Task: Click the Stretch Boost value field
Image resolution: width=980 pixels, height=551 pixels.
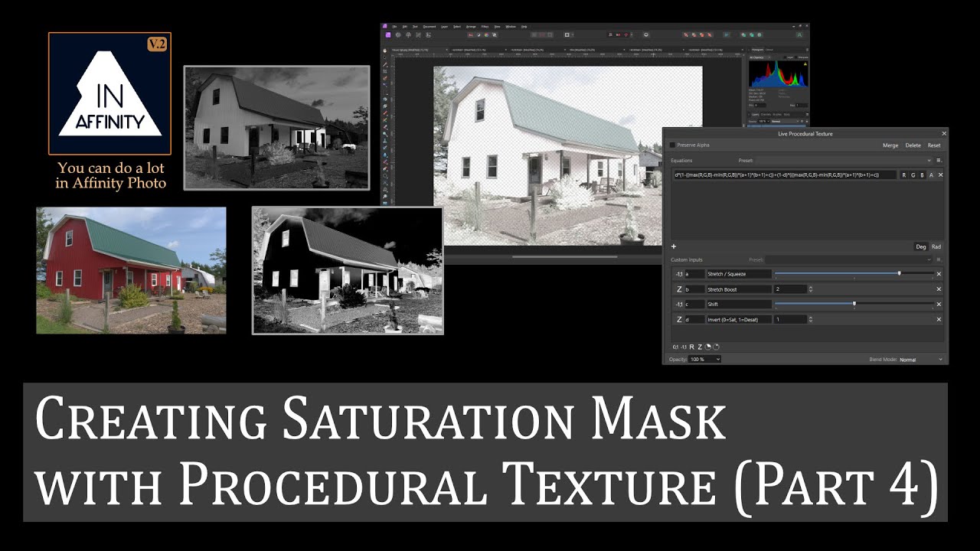Action: click(x=790, y=289)
